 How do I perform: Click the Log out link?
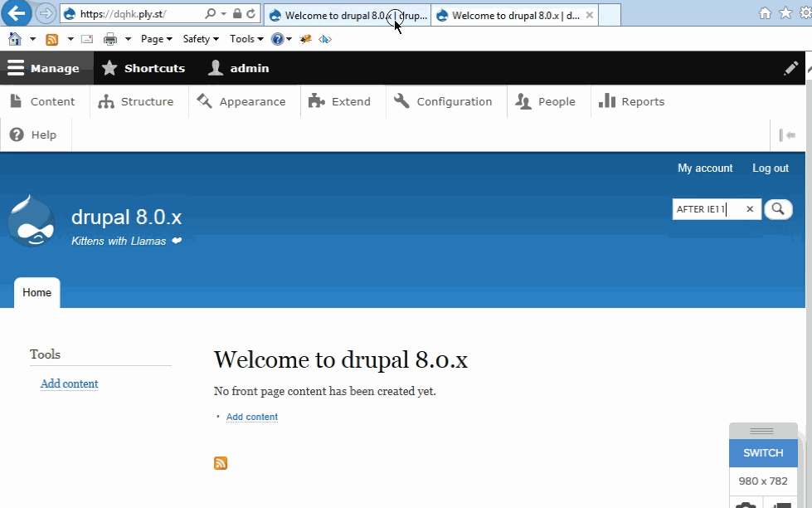770,168
